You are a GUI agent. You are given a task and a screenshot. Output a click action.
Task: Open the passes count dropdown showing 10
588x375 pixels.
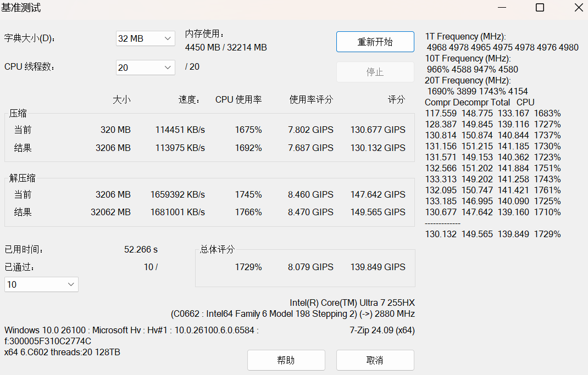pos(41,284)
